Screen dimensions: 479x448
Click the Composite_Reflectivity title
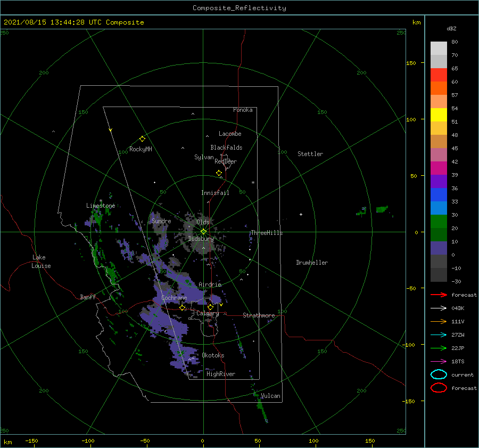(240, 8)
